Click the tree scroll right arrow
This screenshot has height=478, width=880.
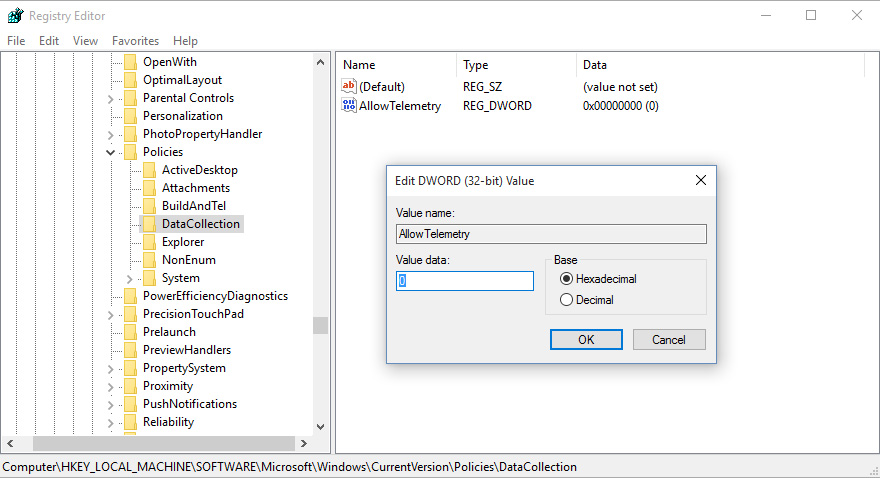304,443
